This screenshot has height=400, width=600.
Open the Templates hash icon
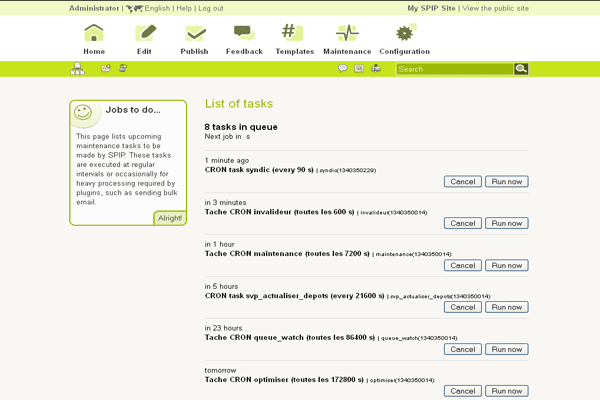(x=293, y=34)
